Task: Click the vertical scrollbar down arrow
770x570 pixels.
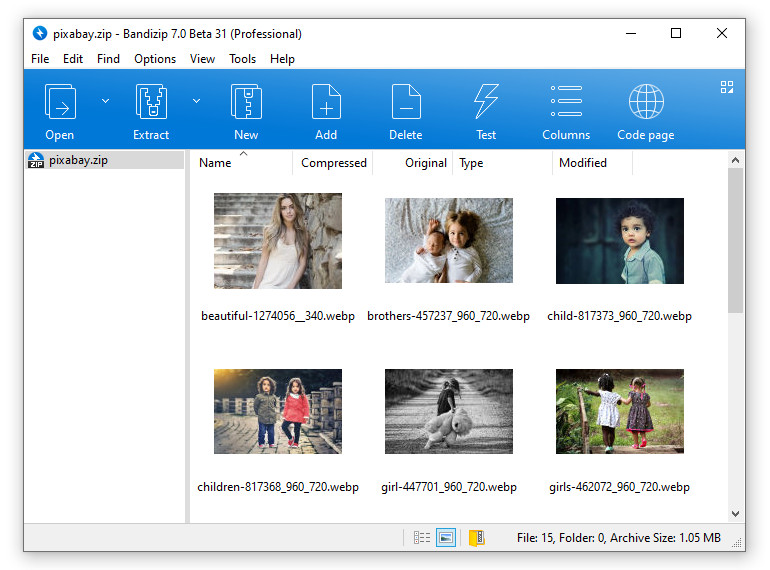Action: (x=736, y=513)
